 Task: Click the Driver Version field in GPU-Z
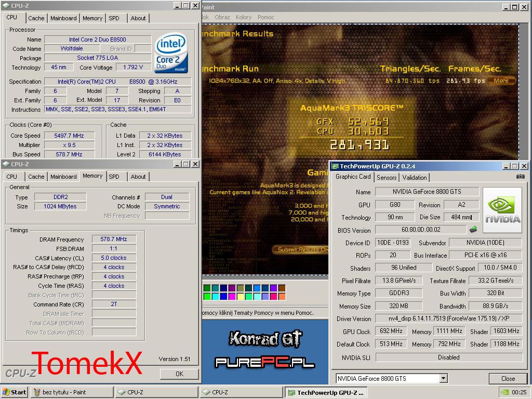coord(448,318)
